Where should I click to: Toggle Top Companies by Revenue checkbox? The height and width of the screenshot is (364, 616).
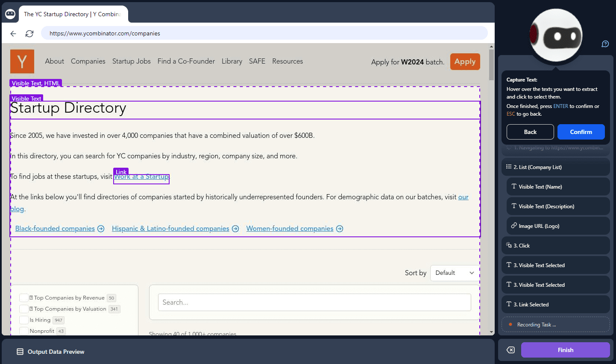24,298
